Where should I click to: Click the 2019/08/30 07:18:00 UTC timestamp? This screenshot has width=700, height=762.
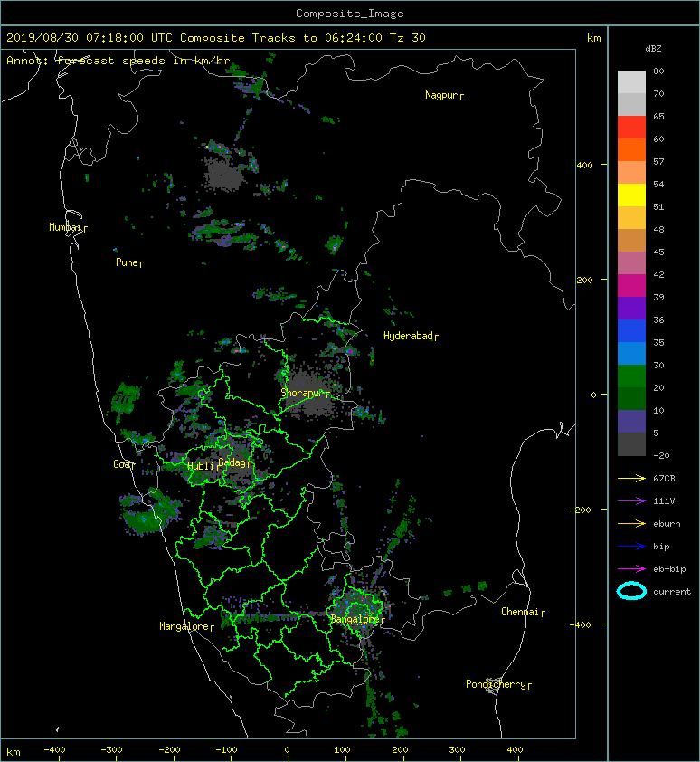pos(90,38)
